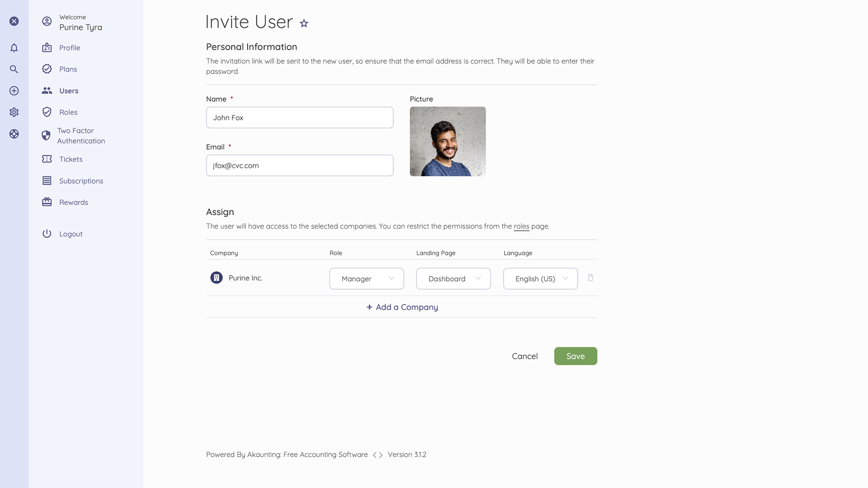Navigate to Subscriptions in the sidebar

click(x=80, y=181)
